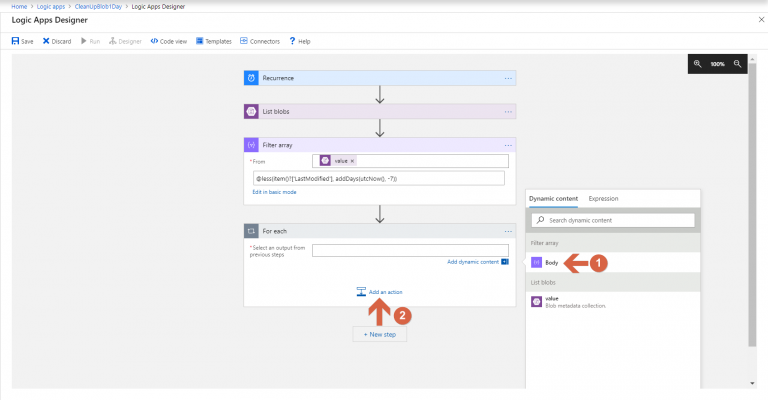This screenshot has height=400, width=768.
Task: Choose Body under Filter array
Action: click(551, 262)
